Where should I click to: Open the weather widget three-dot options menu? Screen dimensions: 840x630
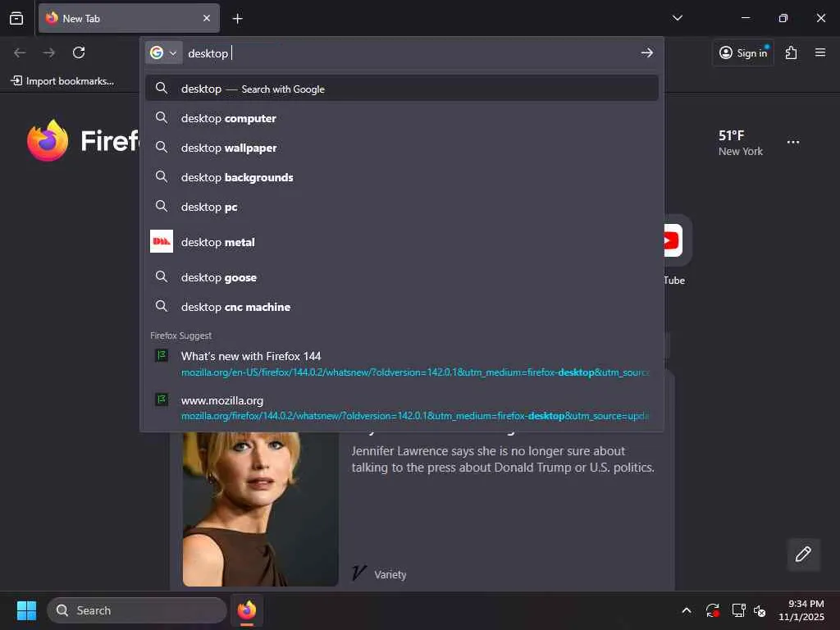793,142
